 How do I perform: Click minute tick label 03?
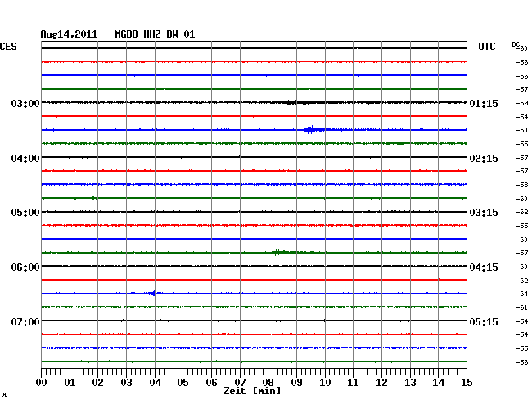[x=127, y=383]
